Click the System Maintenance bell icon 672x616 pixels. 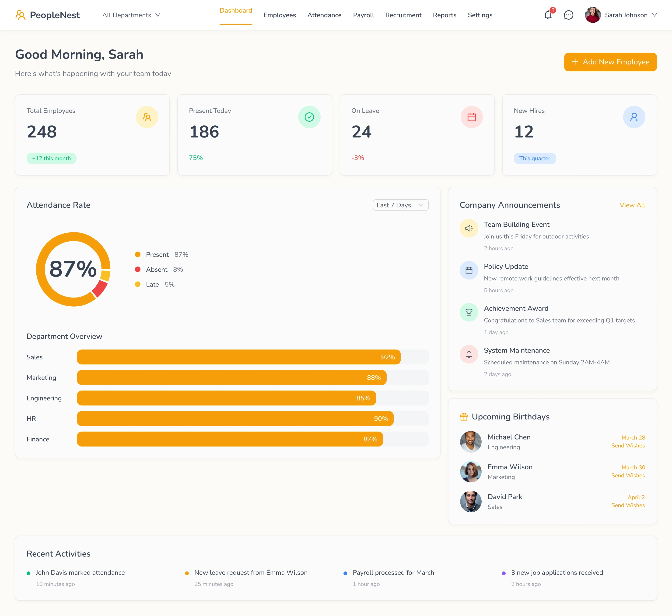(469, 354)
